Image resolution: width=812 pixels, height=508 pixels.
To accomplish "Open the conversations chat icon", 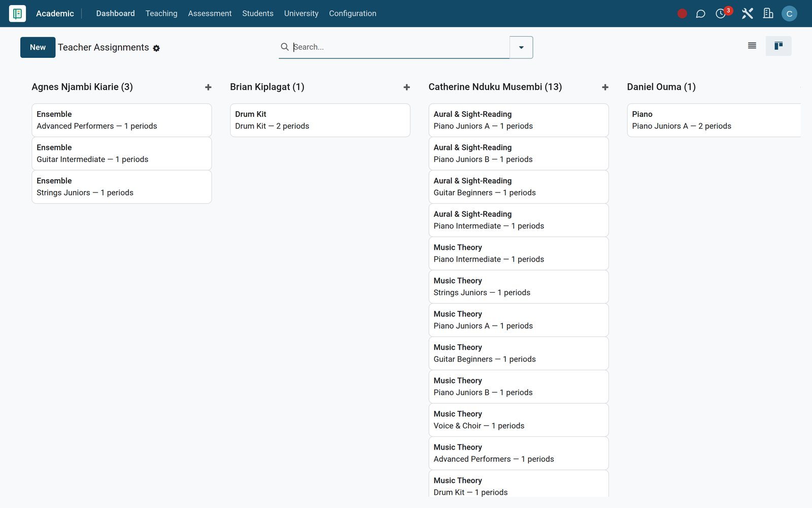I will pos(700,14).
